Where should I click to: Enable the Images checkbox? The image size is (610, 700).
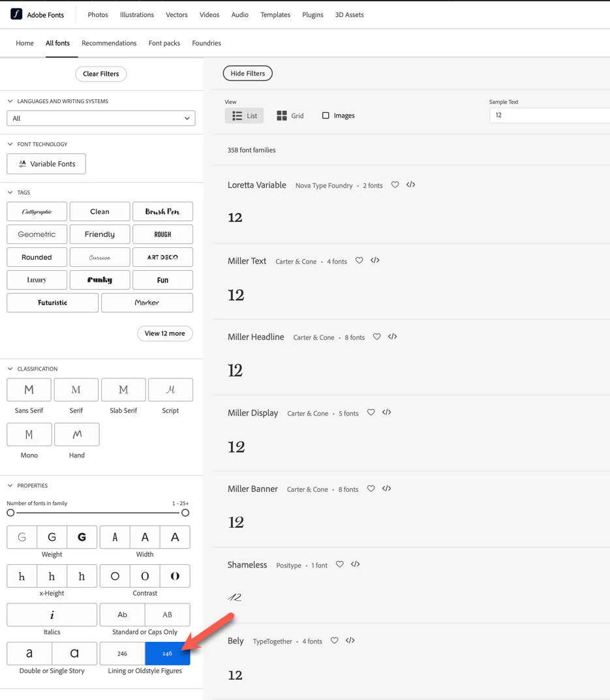[326, 115]
